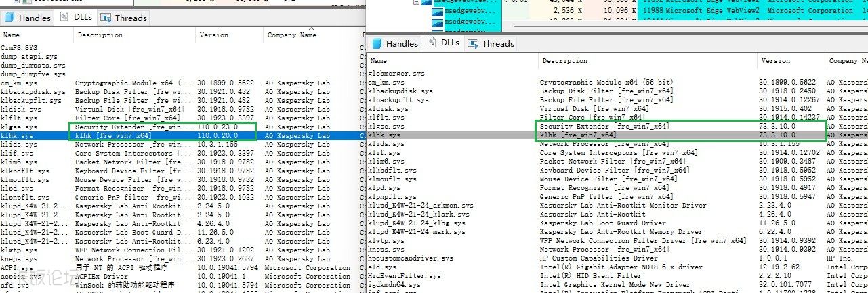The image size is (868, 293).
Task: Click the version value 30.1915.0.402
Action: coord(785,108)
